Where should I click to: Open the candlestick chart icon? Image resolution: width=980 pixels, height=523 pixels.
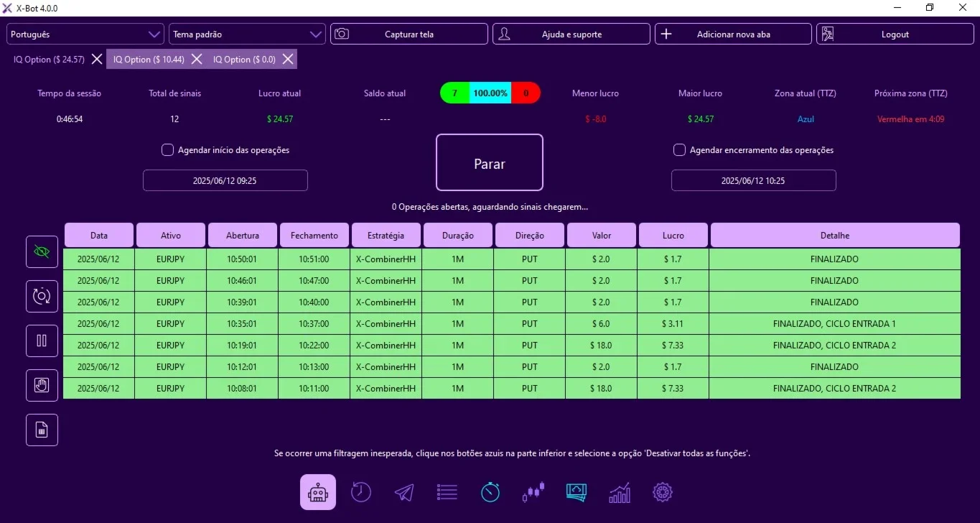click(533, 492)
